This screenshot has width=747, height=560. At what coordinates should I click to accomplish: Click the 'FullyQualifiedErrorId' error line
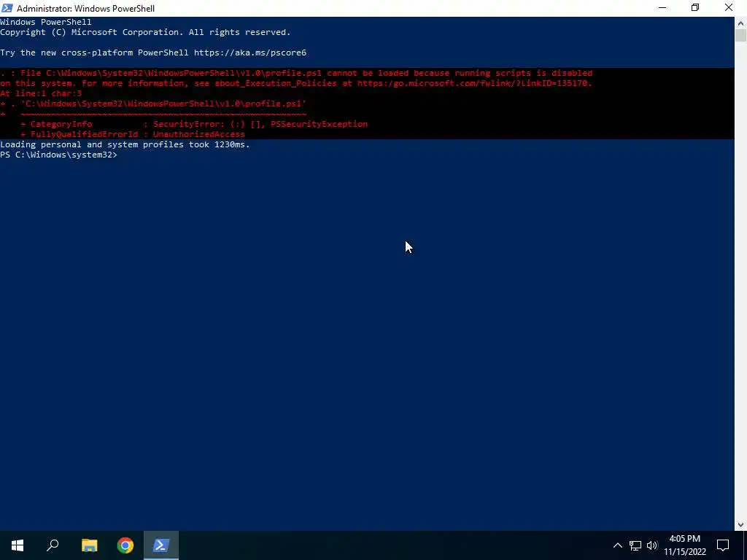133,134
